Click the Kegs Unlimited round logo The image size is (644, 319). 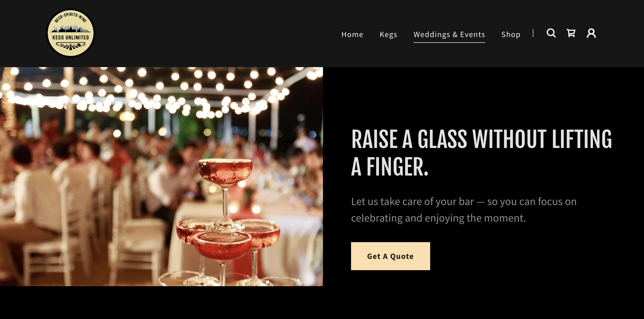pyautogui.click(x=71, y=33)
